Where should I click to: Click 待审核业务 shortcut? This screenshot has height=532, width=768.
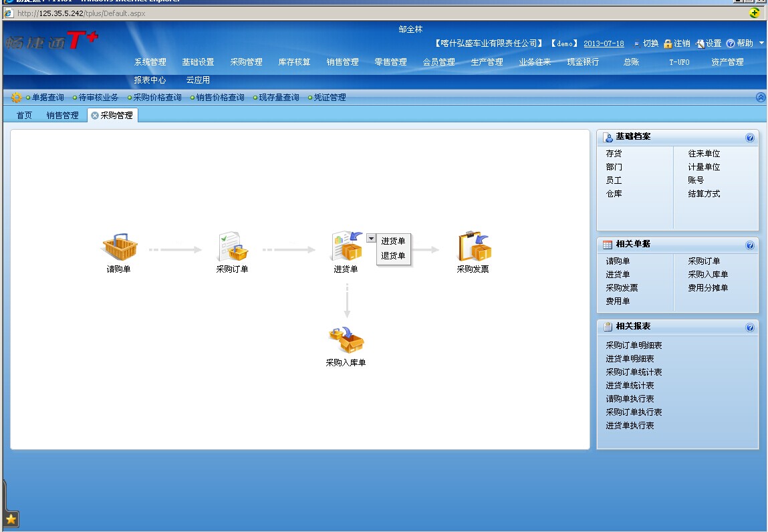click(x=98, y=98)
